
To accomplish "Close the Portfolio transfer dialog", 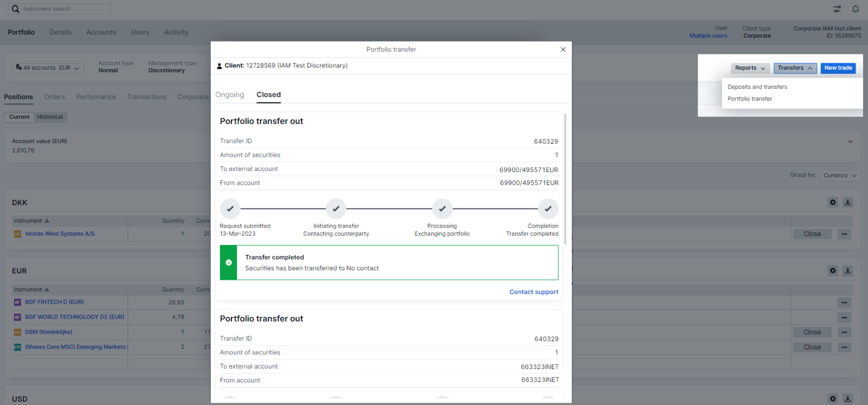I will pos(563,50).
